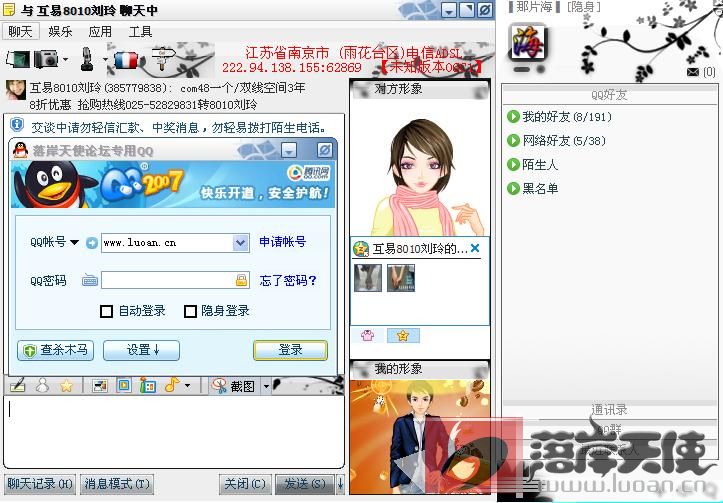Select the QQ好友 tab
This screenshot has width=723, height=503.
coord(610,95)
